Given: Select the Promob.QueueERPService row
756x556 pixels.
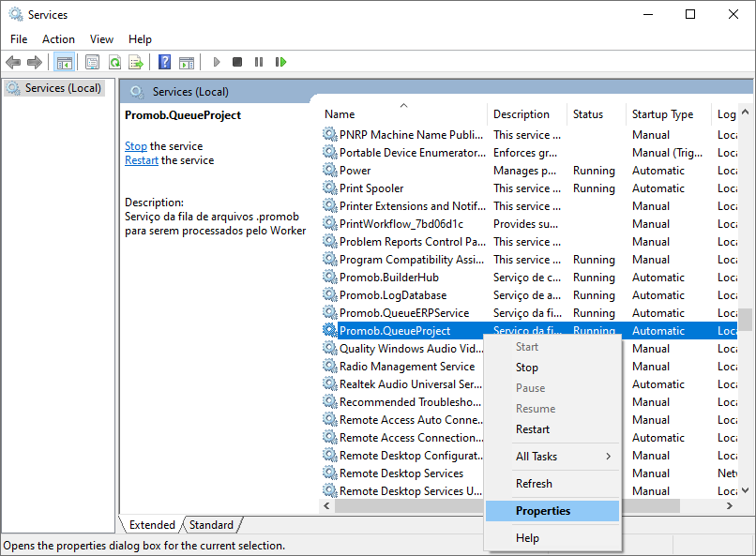Looking at the screenshot, I should [x=529, y=312].
